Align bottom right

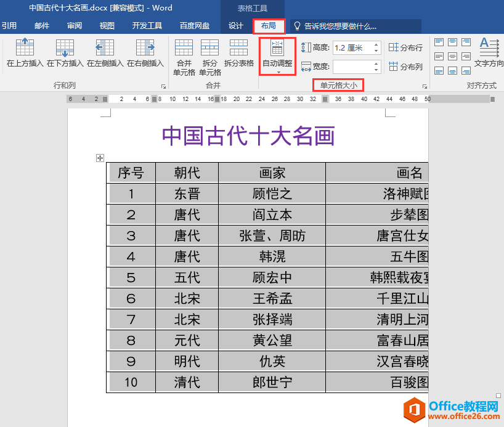[466, 70]
